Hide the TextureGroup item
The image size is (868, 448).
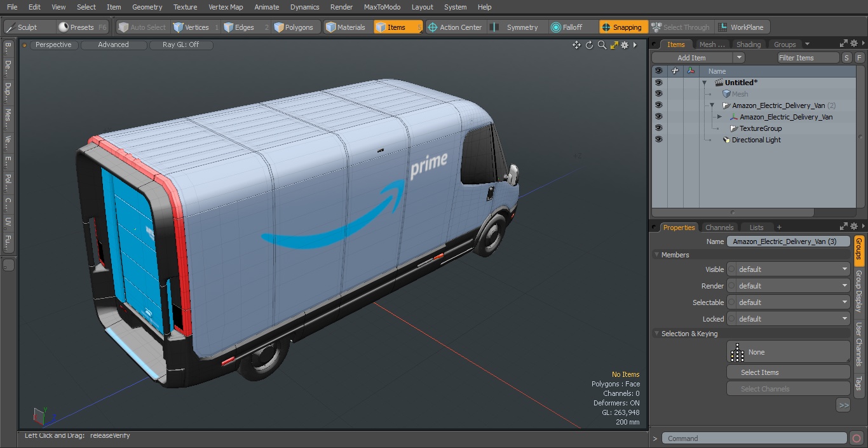658,128
